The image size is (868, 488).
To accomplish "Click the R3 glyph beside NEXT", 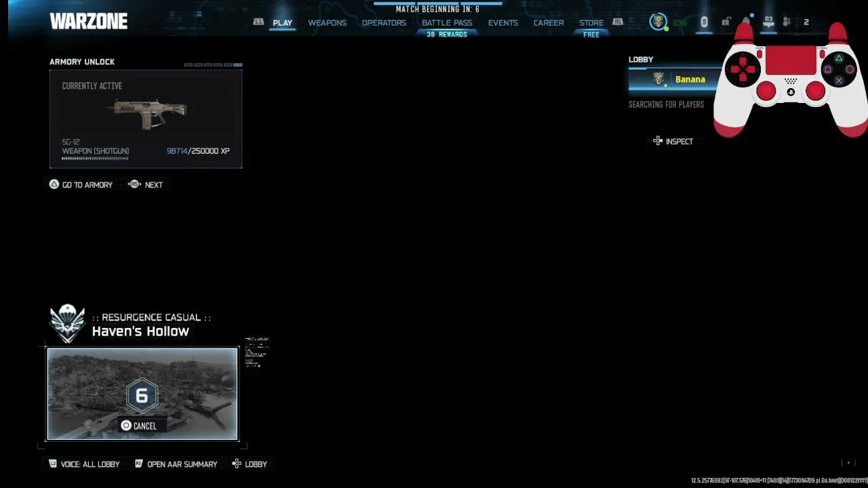I will click(x=134, y=184).
